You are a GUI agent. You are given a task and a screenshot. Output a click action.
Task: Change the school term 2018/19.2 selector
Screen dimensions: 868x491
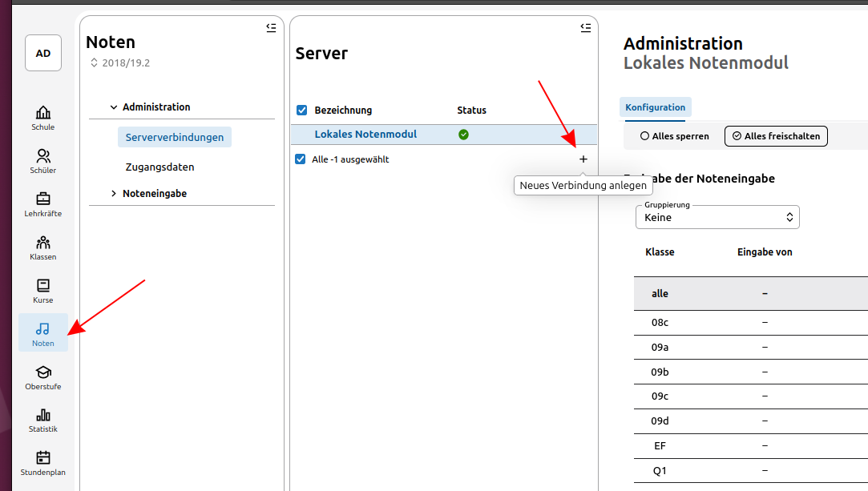[120, 62]
